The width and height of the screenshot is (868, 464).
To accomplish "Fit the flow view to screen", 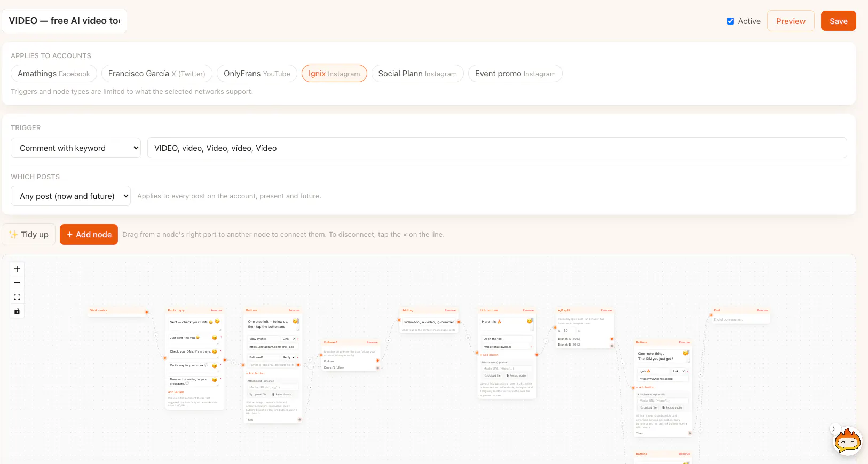I will 17,297.
